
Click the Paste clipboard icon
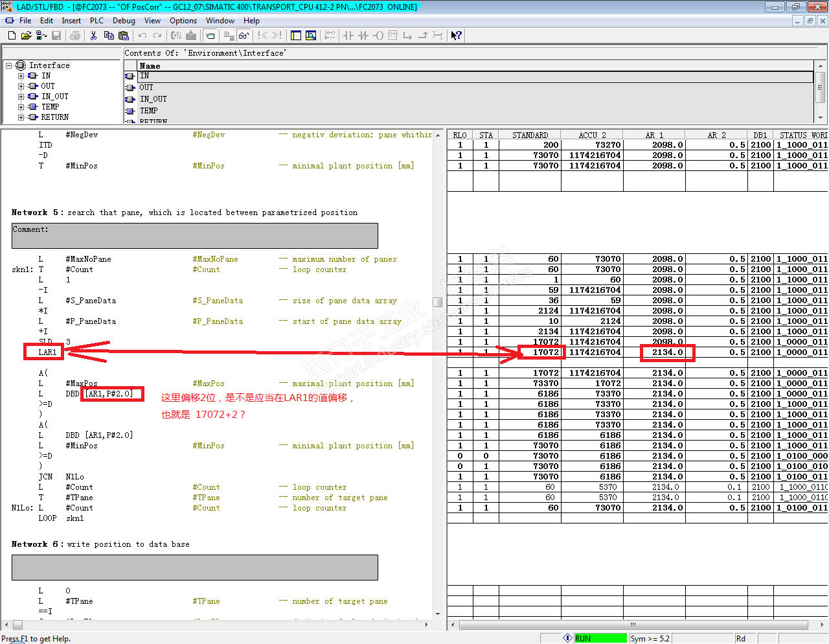[123, 36]
